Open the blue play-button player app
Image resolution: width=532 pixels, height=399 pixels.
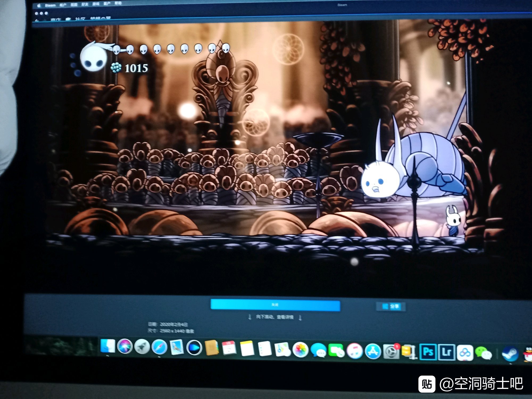coord(194,348)
